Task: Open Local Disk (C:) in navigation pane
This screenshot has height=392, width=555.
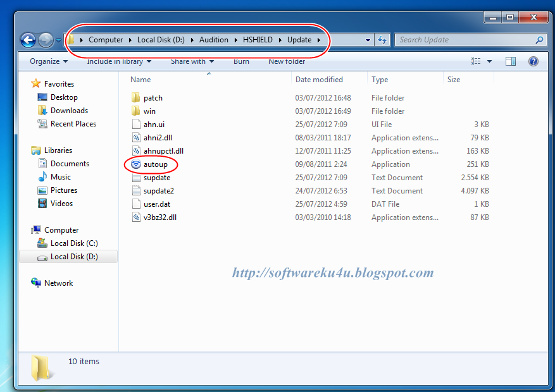Action: (74, 243)
